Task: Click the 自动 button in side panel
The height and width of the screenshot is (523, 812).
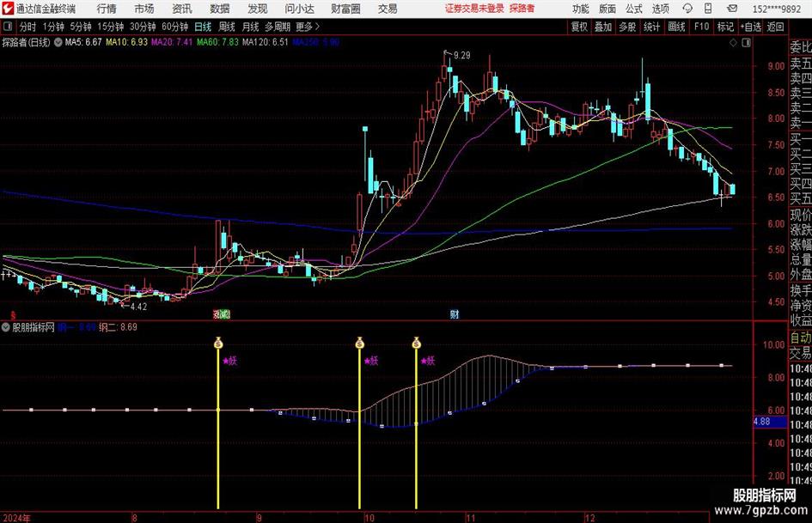Action: [x=801, y=338]
